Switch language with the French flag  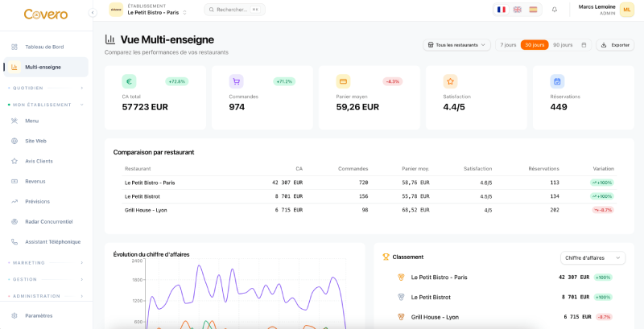[502, 10]
